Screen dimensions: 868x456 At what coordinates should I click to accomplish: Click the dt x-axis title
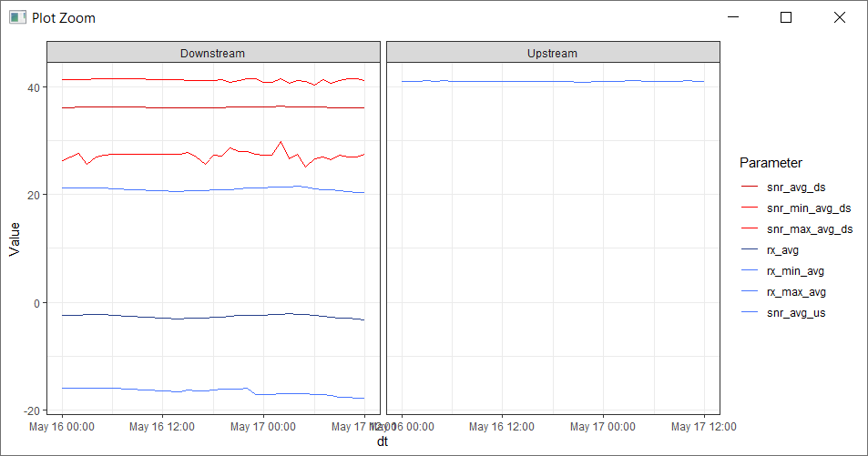pyautogui.click(x=383, y=441)
